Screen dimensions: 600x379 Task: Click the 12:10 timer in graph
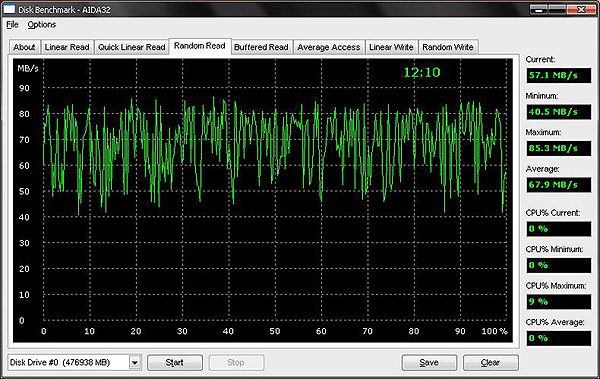pos(422,72)
